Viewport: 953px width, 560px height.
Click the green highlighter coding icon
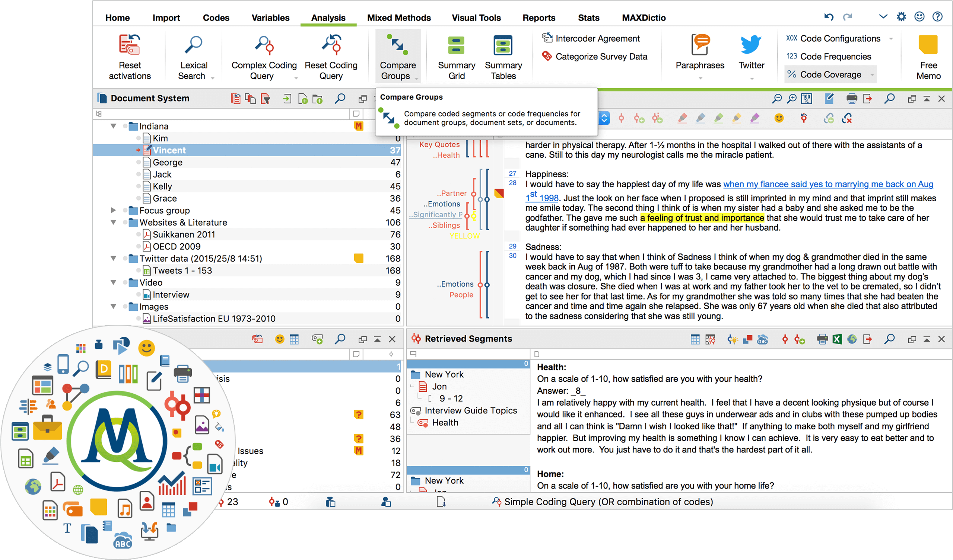click(718, 118)
